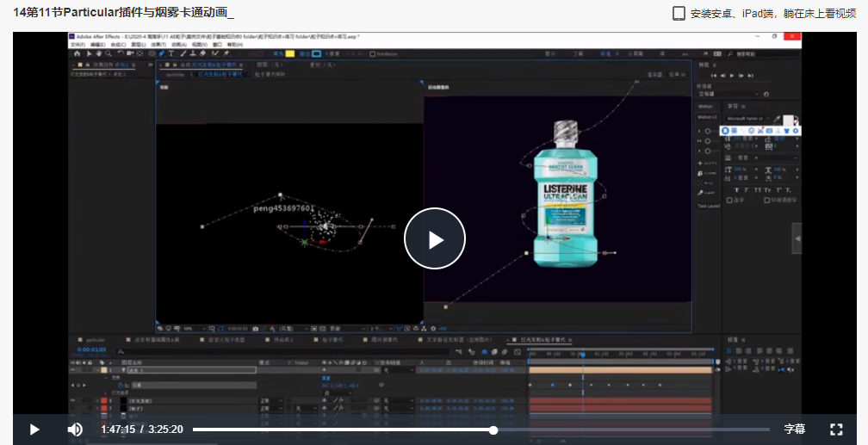Click the Motion v2 panel button

708,117
